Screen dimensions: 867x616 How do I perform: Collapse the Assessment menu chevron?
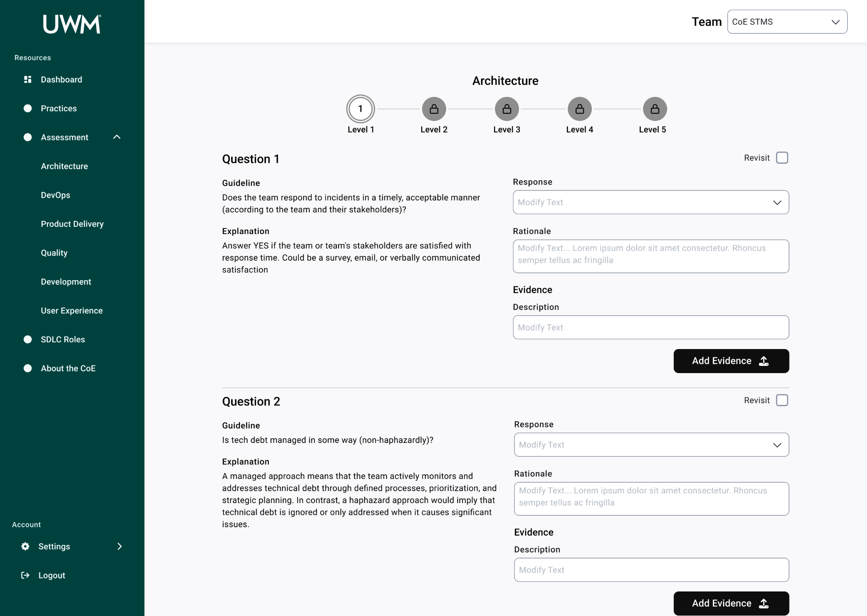pyautogui.click(x=117, y=137)
